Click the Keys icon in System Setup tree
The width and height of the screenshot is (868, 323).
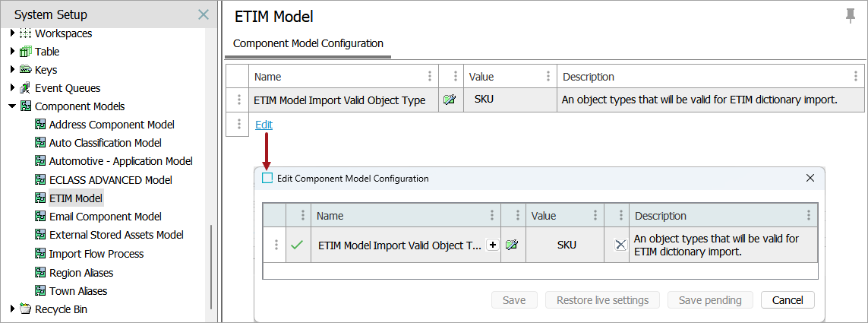coord(25,70)
